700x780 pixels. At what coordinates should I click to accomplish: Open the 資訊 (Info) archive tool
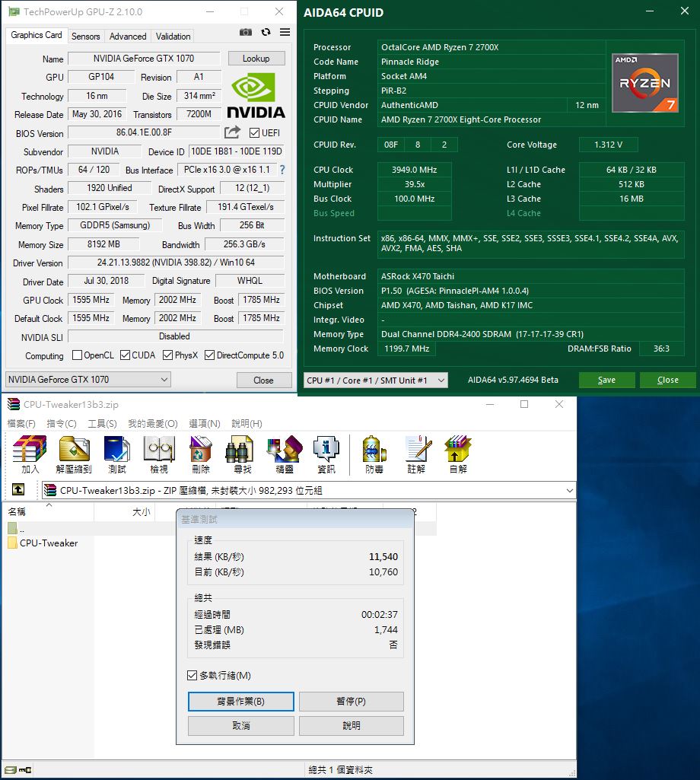click(x=326, y=454)
